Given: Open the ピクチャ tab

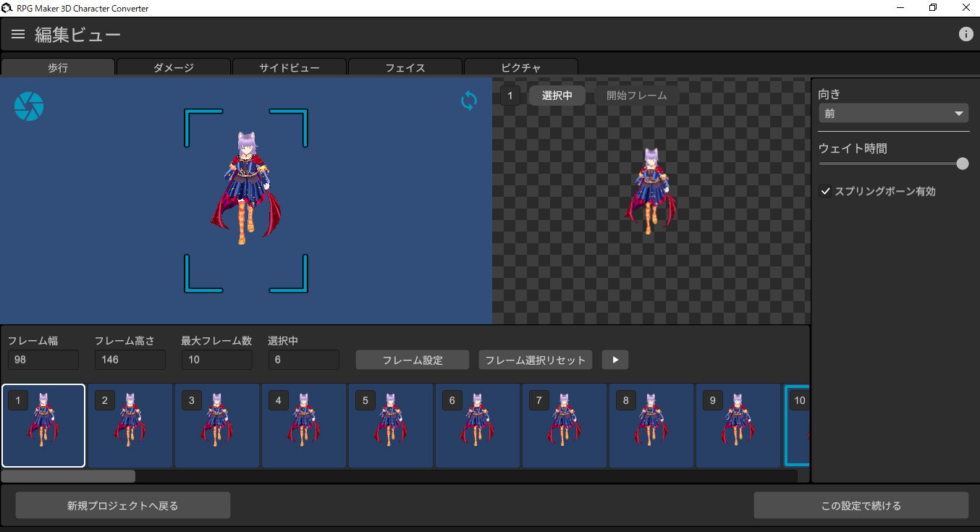Looking at the screenshot, I should (x=520, y=67).
